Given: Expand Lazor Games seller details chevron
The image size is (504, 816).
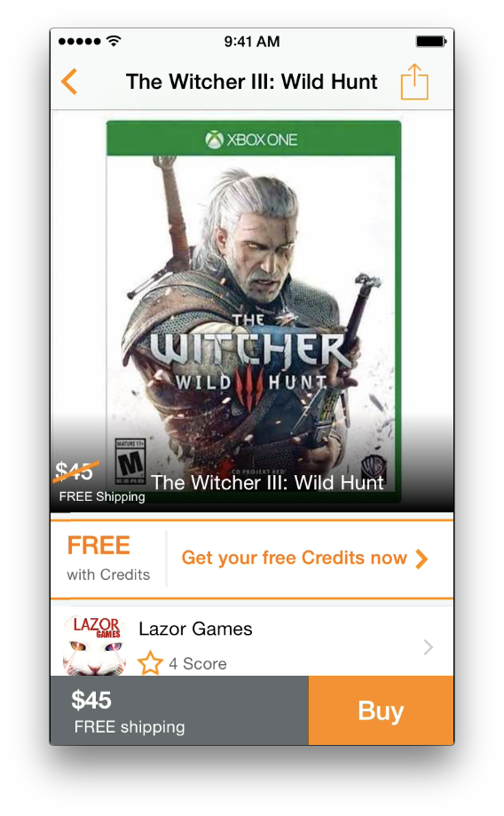Looking at the screenshot, I should [428, 647].
